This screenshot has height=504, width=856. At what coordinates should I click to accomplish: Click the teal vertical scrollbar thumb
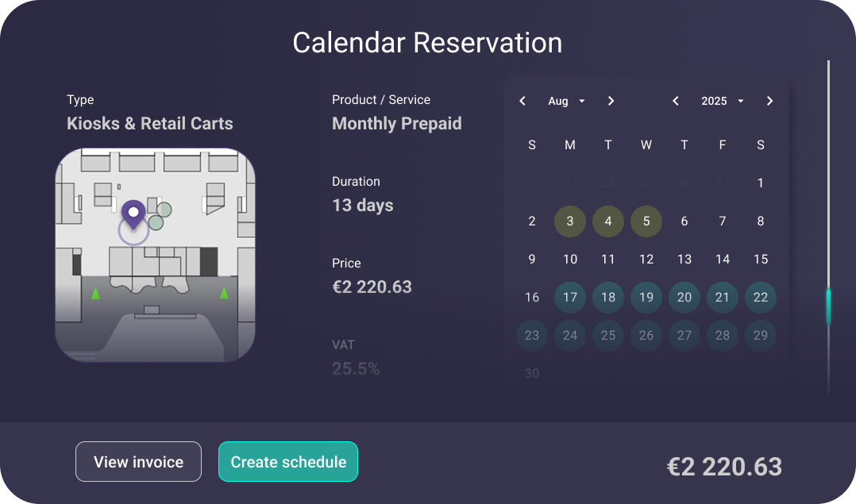click(x=828, y=307)
